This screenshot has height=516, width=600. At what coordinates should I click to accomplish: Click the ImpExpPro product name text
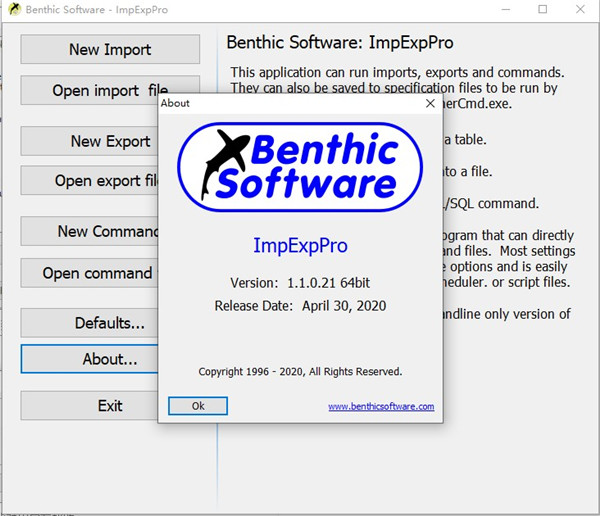tap(300, 245)
